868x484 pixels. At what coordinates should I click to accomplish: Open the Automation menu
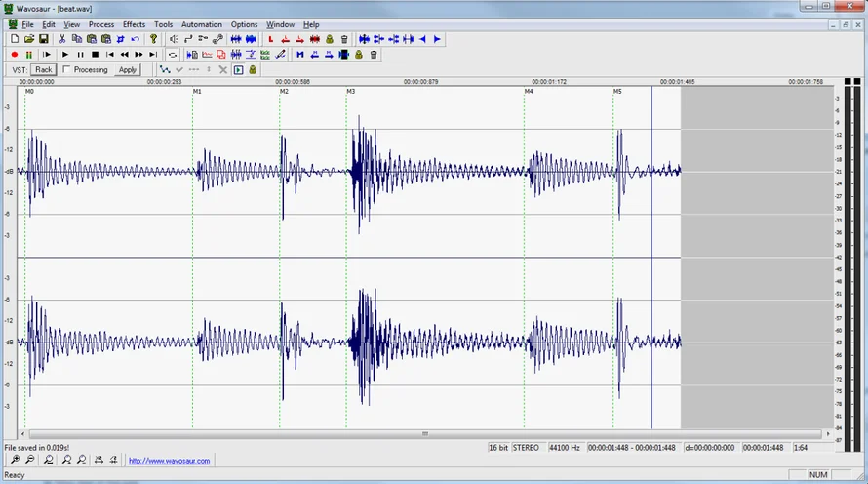point(202,24)
